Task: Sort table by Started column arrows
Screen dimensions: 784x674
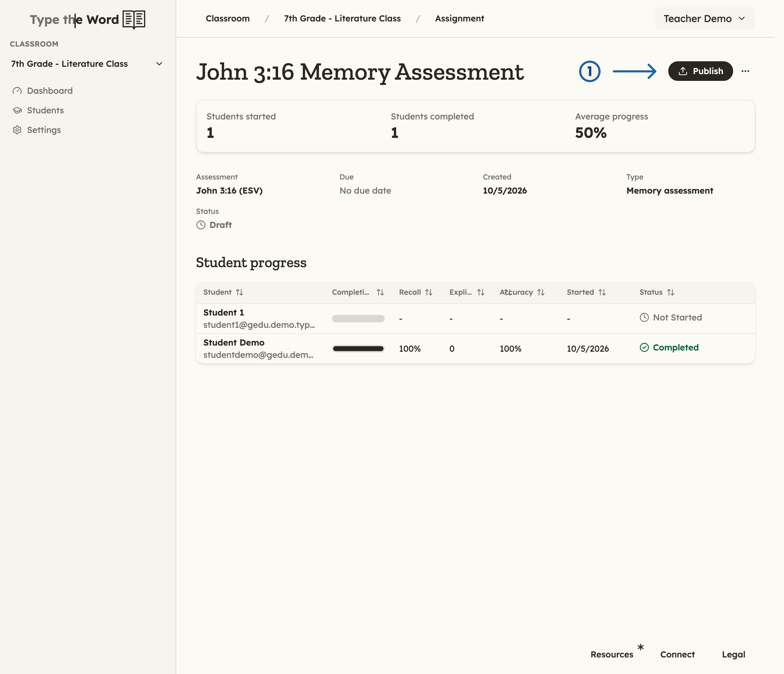Action: [x=602, y=293]
